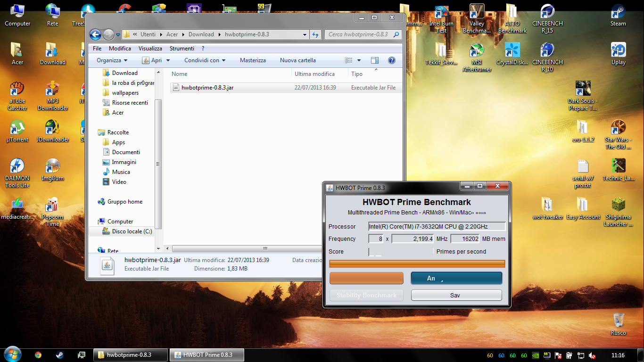The height and width of the screenshot is (362, 644).
Task: Open the Organizza dropdown menu
Action: tap(112, 60)
